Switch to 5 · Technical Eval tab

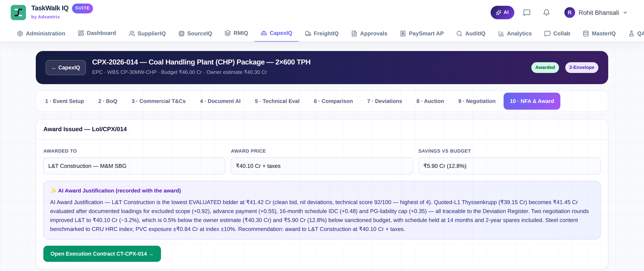click(277, 101)
